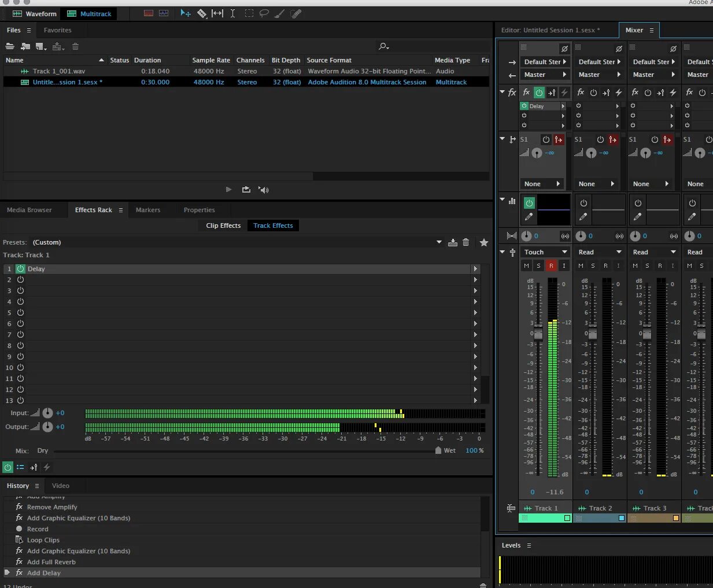Edit Track 1 EQ pencil icon
This screenshot has width=713, height=588.
pos(529,217)
